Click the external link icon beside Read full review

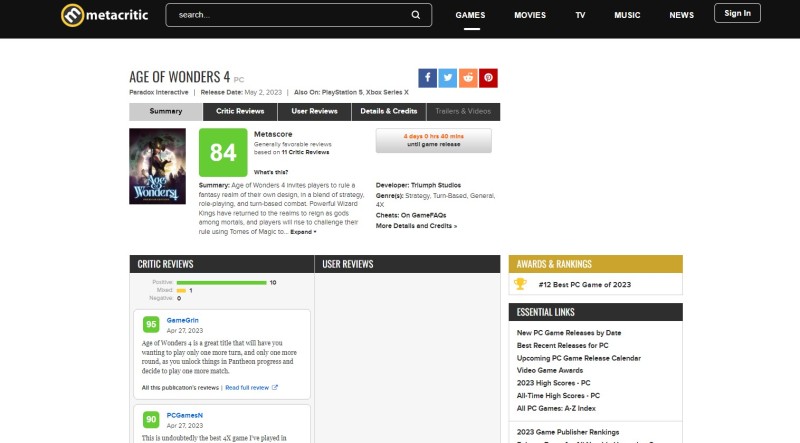[274, 387]
